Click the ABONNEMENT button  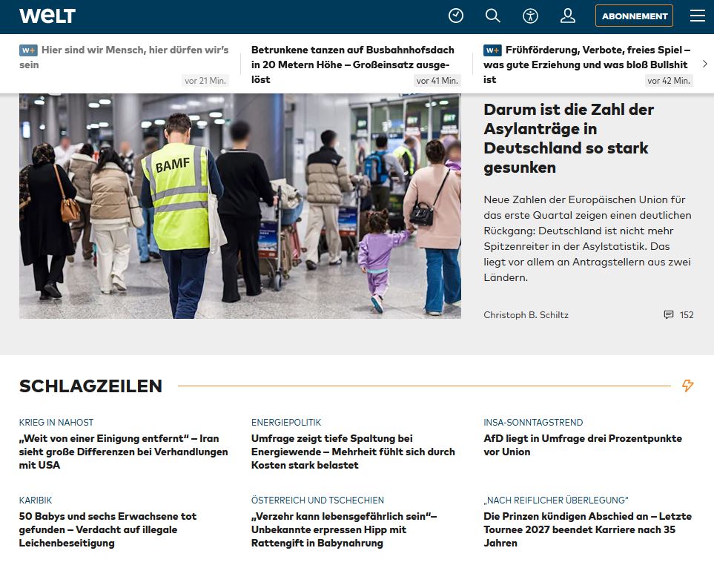point(634,16)
